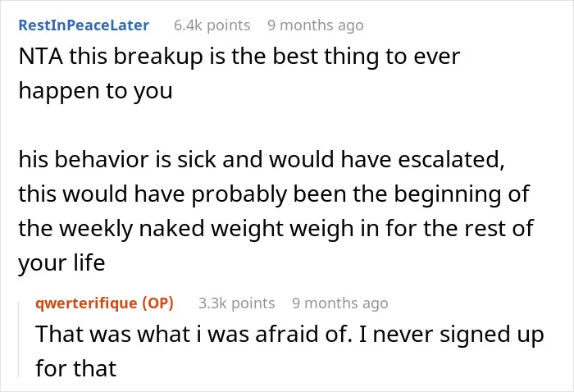Click the text 'your life'

click(x=61, y=263)
